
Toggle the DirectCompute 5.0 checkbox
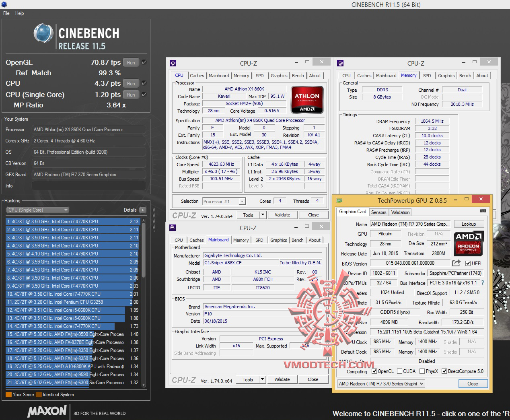pyautogui.click(x=444, y=371)
